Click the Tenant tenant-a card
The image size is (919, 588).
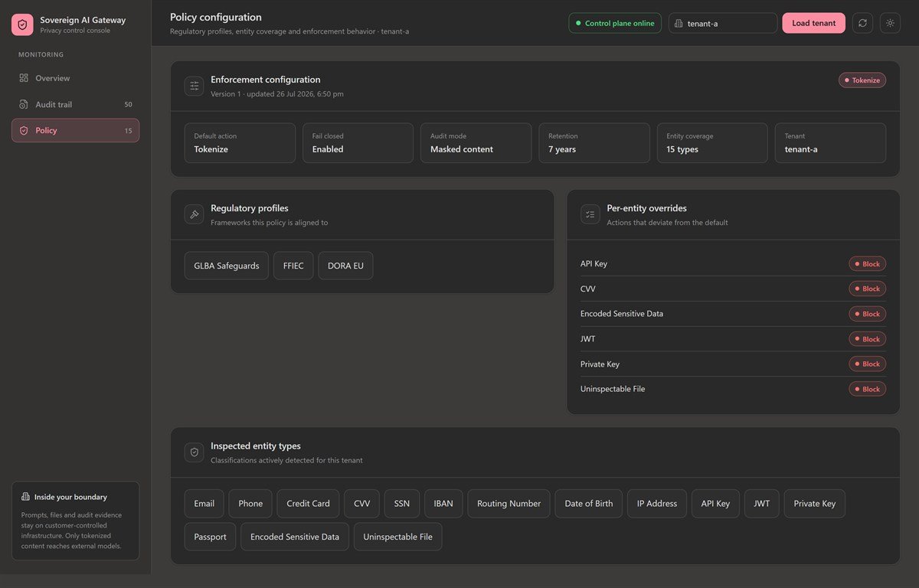pyautogui.click(x=830, y=143)
